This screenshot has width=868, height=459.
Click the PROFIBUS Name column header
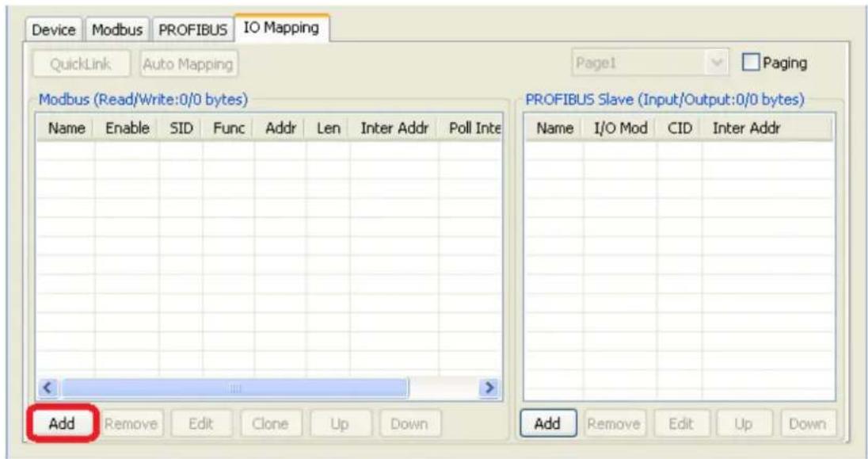(x=554, y=128)
